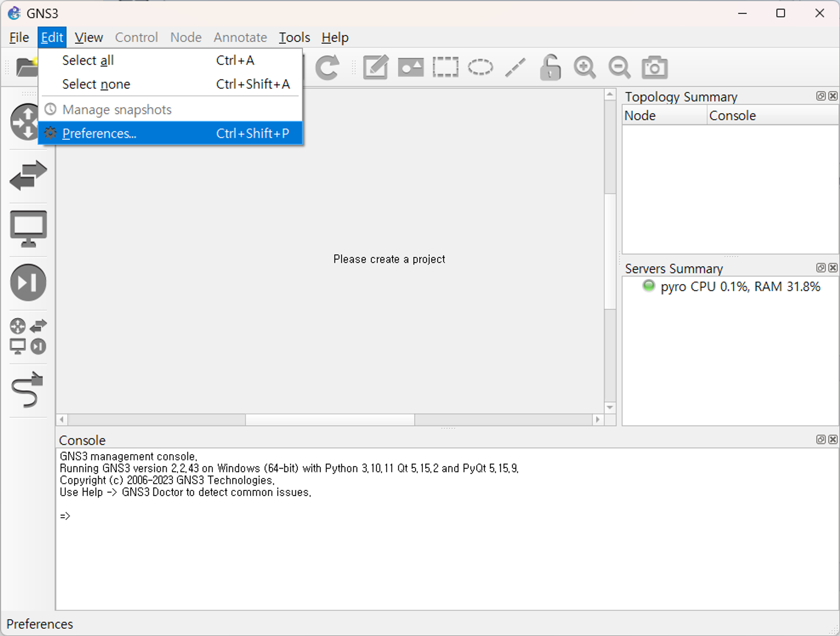Float the Console panel

point(821,440)
